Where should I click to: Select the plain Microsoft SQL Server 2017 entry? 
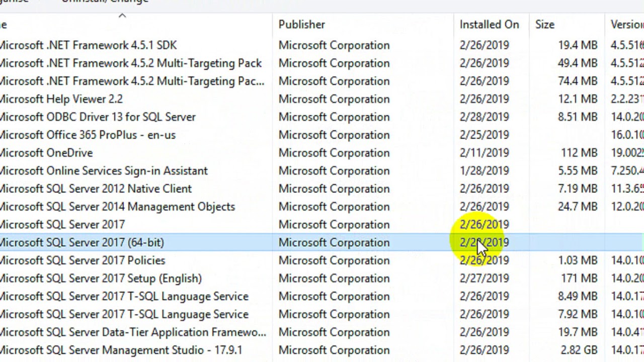[62, 225]
